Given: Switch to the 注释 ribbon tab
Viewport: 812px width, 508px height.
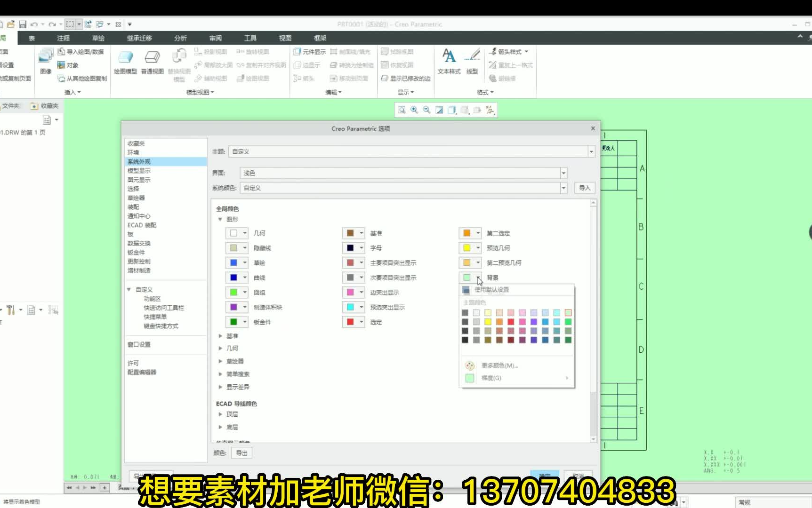Looking at the screenshot, I should click(x=63, y=38).
